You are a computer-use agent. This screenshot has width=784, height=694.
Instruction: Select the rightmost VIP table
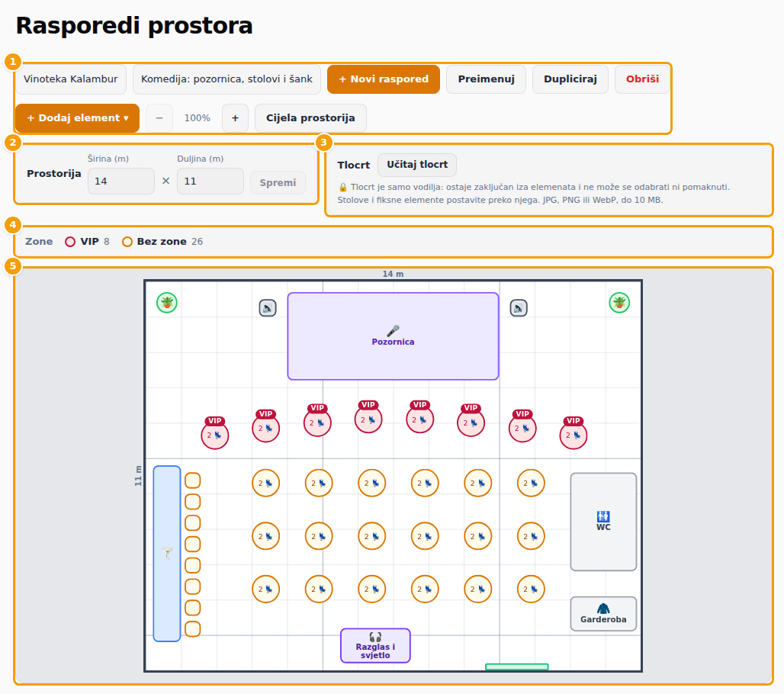(x=574, y=433)
